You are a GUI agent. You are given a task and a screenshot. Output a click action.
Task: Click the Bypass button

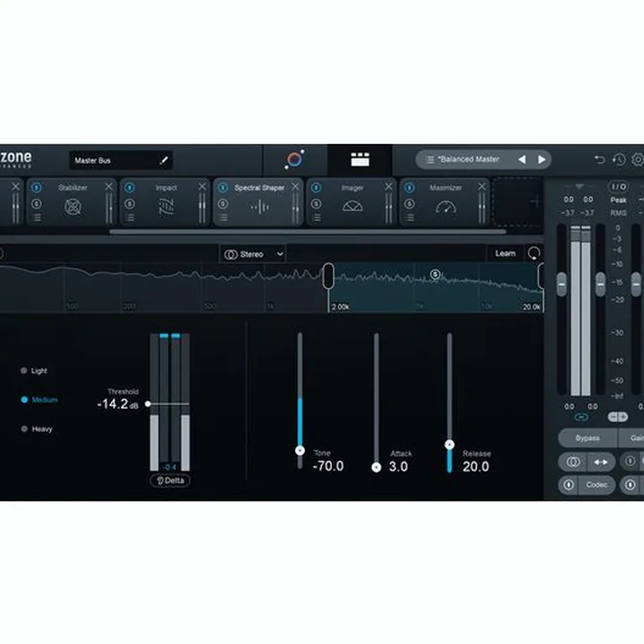pos(588,438)
